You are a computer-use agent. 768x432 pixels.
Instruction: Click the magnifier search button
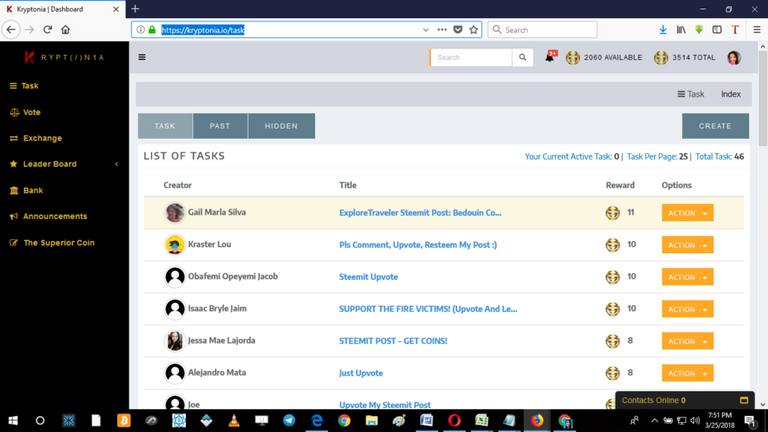point(523,57)
